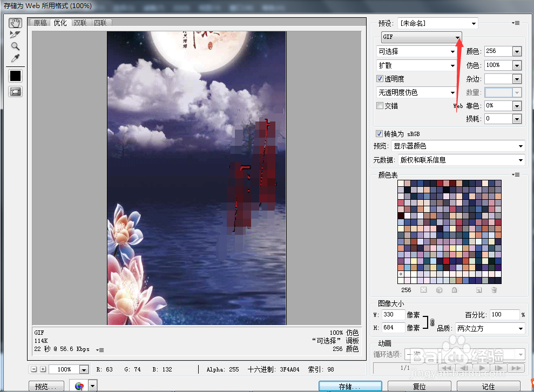The height and width of the screenshot is (392, 534).
Task: Open the 颜色表 panel menu icon
Action: click(516, 175)
